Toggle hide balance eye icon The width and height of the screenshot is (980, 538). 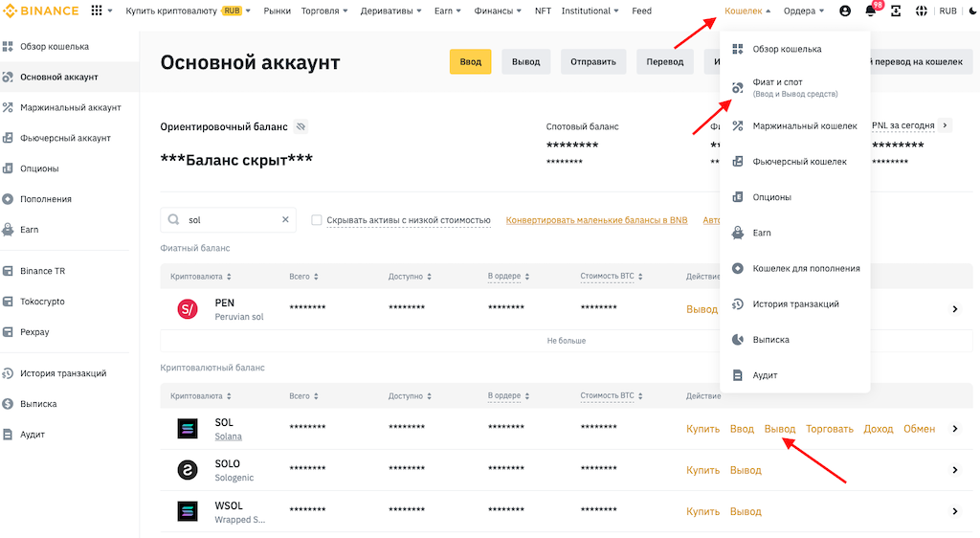[x=301, y=127]
